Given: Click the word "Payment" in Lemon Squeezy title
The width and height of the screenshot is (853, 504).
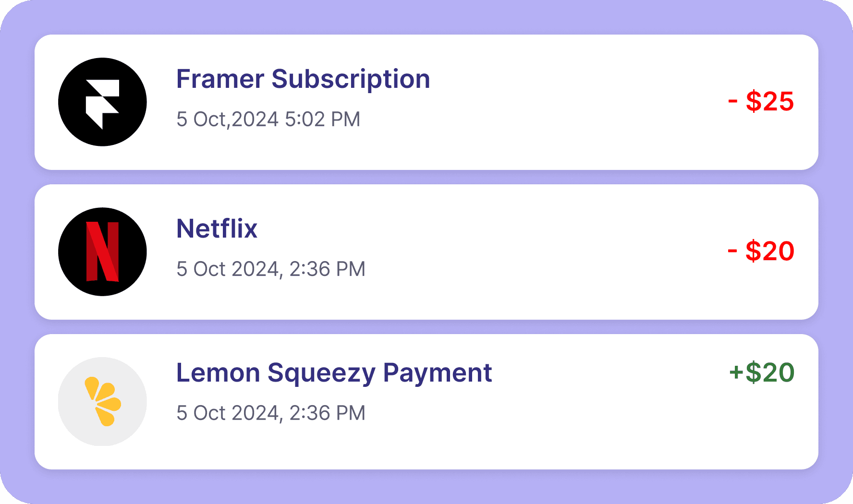Looking at the screenshot, I should click(x=437, y=372).
